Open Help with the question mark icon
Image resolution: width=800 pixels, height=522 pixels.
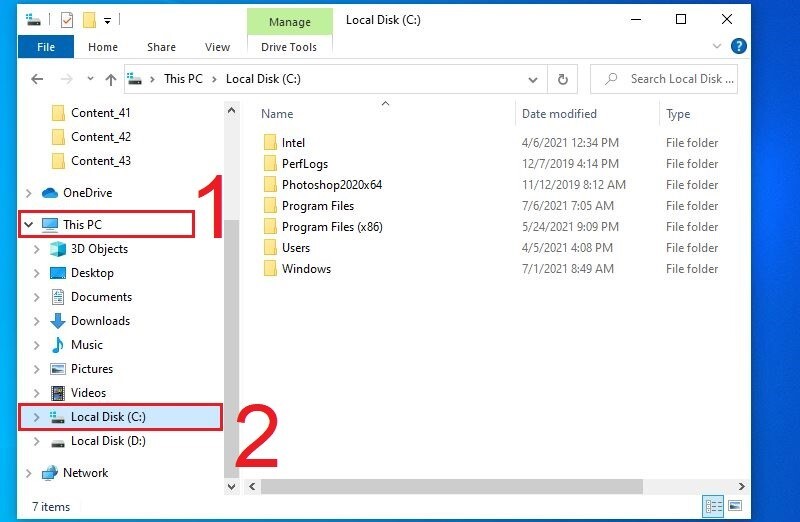tap(739, 46)
